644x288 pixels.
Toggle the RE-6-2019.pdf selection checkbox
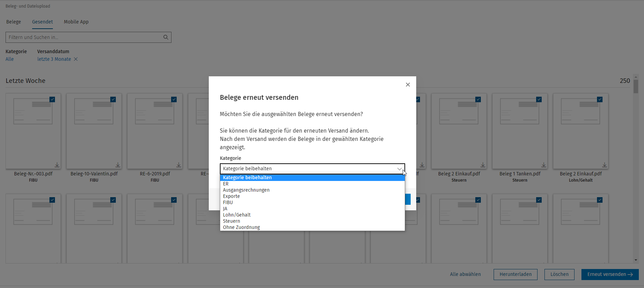point(174,99)
